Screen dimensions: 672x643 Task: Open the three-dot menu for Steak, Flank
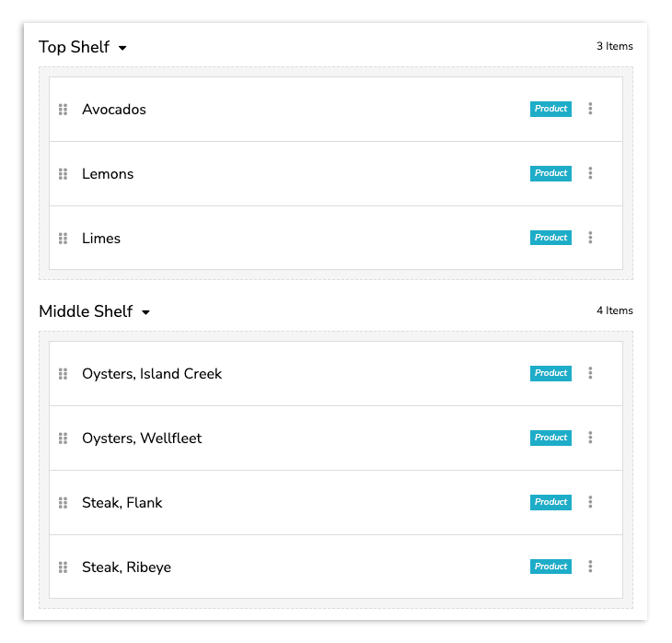click(x=590, y=502)
